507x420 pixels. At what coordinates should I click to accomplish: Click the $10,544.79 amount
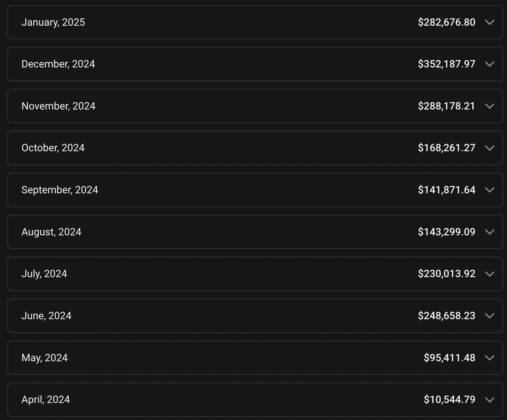tap(450, 400)
